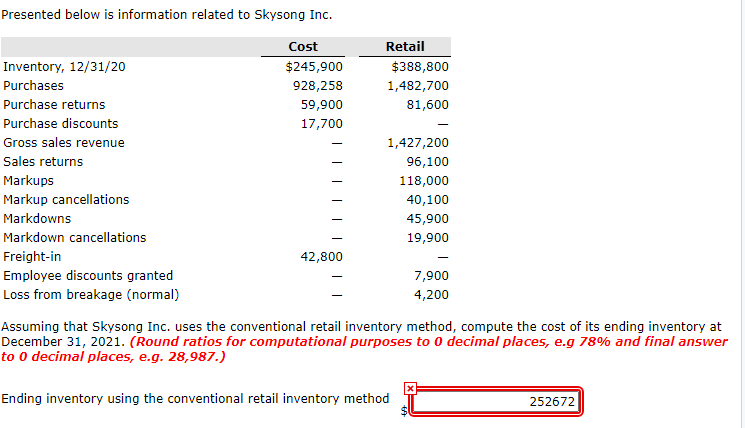Click the Purchase returns row label

click(x=54, y=105)
